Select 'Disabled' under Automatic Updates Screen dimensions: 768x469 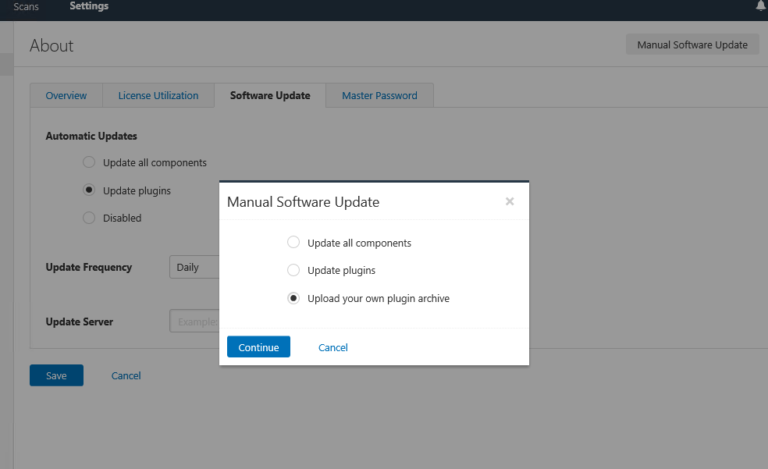pos(89,218)
